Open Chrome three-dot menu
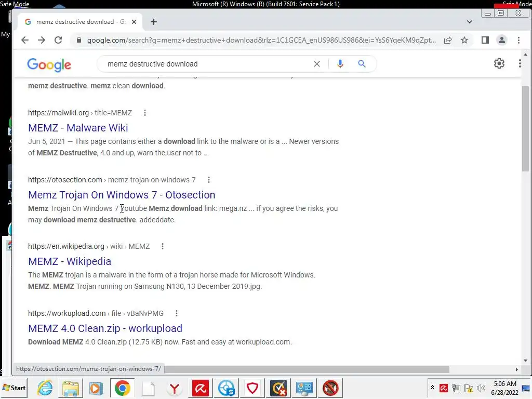Image resolution: width=532 pixels, height=399 pixels. [x=519, y=41]
